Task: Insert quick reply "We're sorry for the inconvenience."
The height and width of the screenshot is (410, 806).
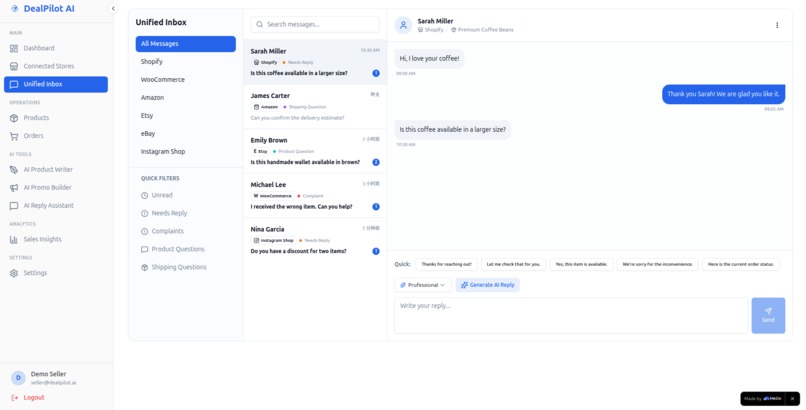Action: [x=657, y=265]
